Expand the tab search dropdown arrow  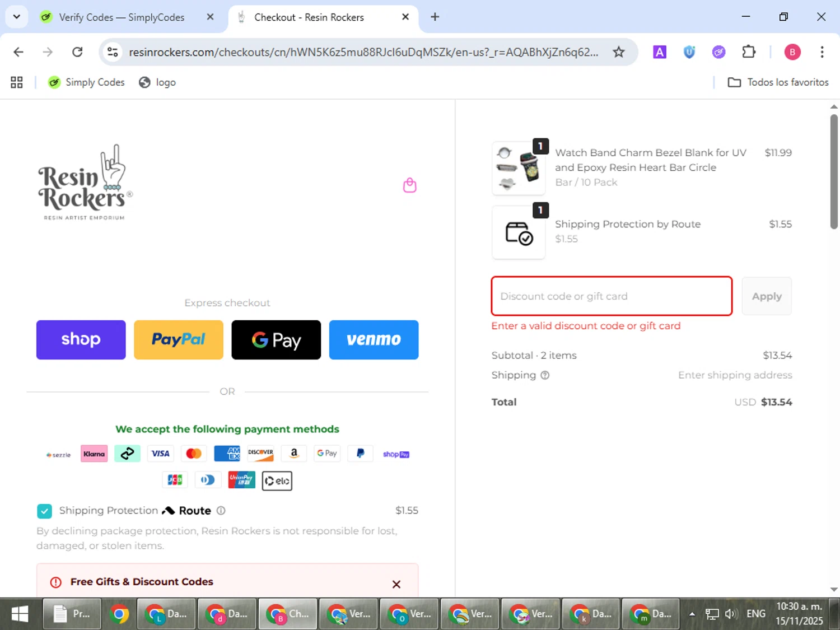pyautogui.click(x=17, y=17)
